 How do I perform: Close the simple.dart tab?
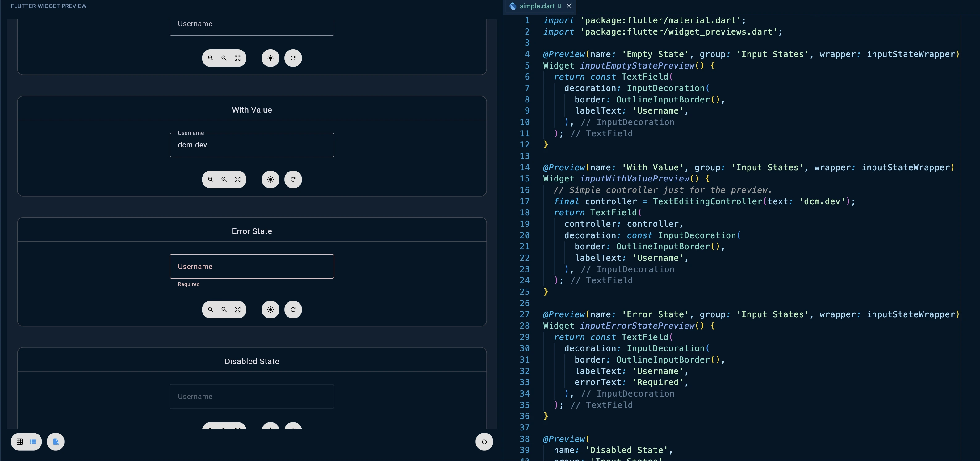569,6
